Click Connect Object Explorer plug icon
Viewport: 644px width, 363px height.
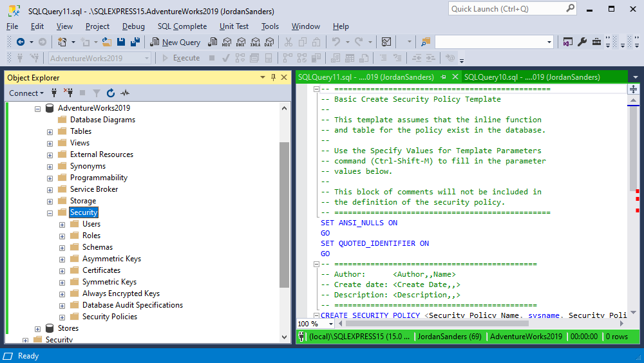click(54, 93)
